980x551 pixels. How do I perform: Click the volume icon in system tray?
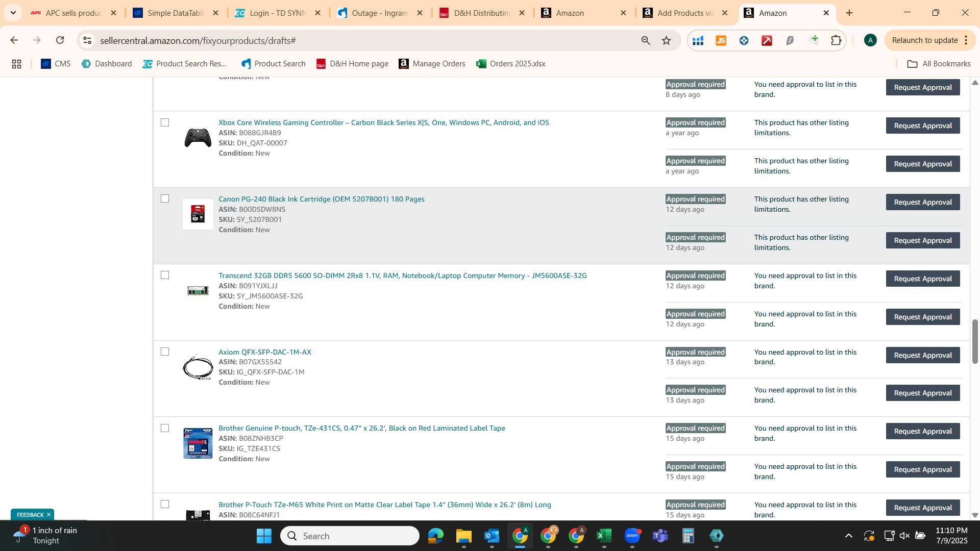(904, 536)
